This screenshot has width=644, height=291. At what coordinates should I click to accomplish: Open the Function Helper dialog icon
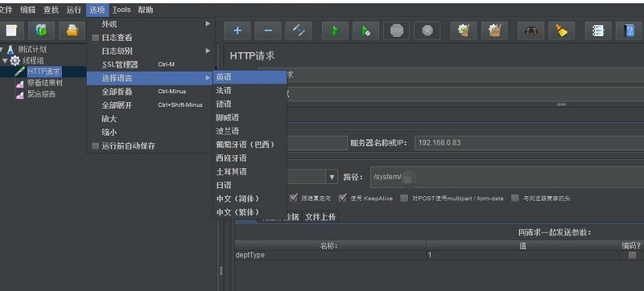point(598,31)
